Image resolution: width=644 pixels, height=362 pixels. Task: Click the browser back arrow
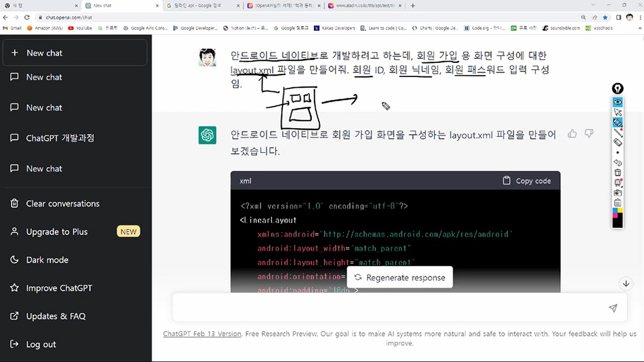point(5,17)
